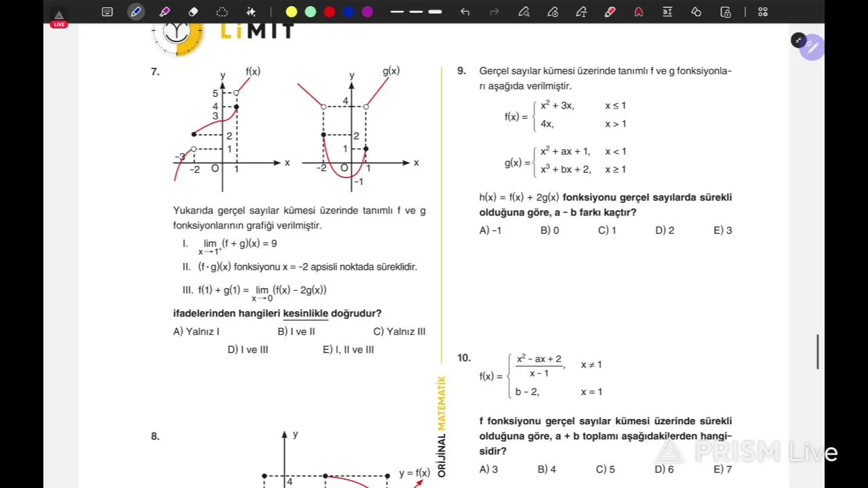Select the thinnest stroke width
The image size is (868, 488).
point(397,12)
